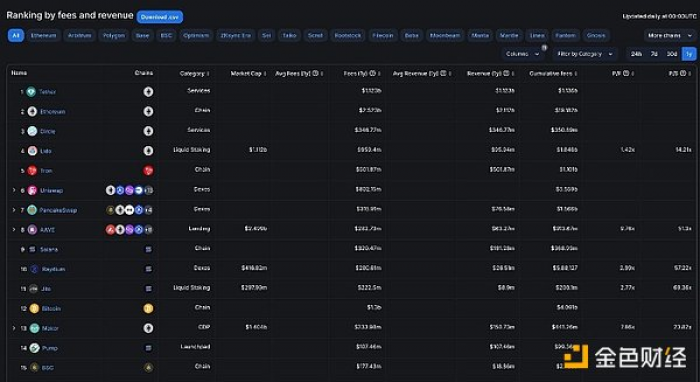Viewport: 700px width, 382px height.
Task: Click the Bitcoin protocol logo icon
Action: (x=34, y=308)
